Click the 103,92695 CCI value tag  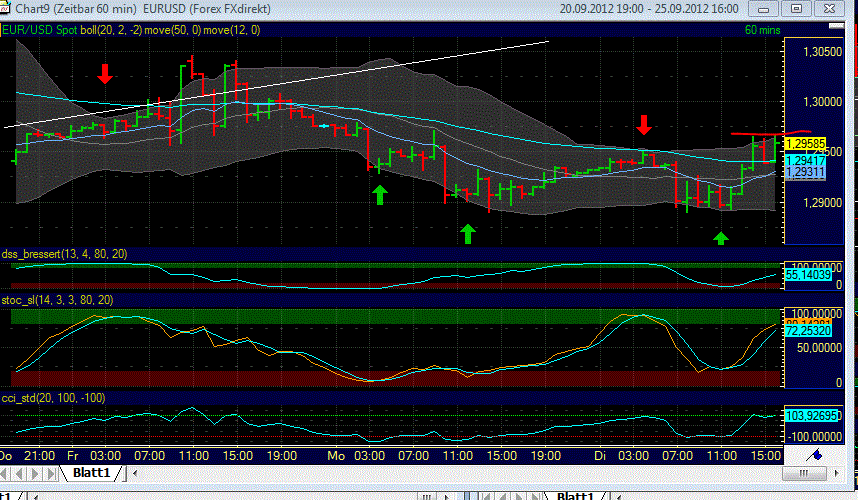tap(811, 416)
